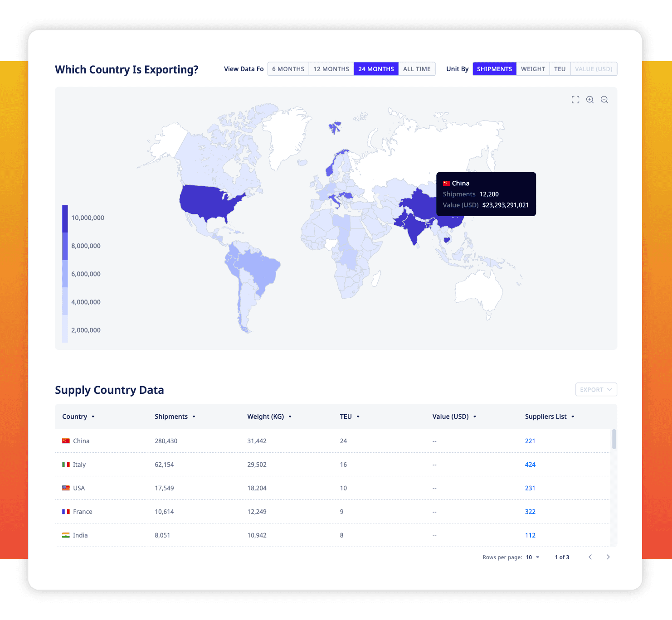Click the 6,000,000 legend color band

[x=65, y=274]
